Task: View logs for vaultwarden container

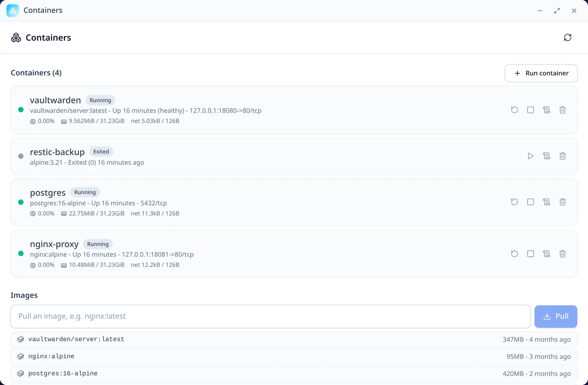Action: pos(546,110)
